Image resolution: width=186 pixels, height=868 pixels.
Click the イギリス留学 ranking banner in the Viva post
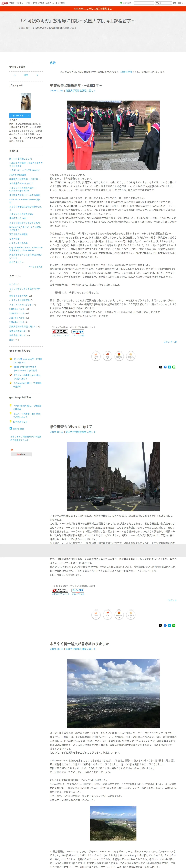click(x=60, y=591)
